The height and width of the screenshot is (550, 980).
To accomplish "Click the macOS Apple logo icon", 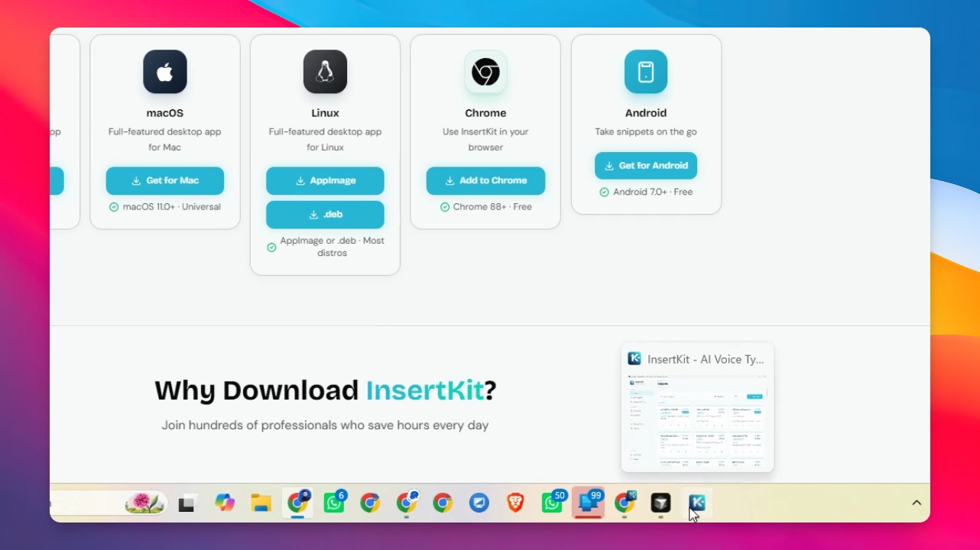I will (165, 72).
